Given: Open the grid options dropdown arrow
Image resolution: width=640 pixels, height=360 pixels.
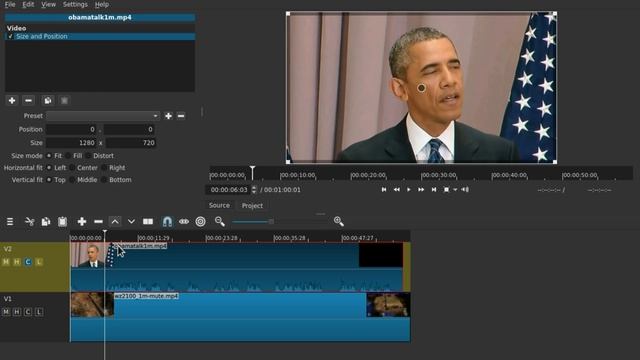Looking at the screenshot, I should tap(455, 189).
